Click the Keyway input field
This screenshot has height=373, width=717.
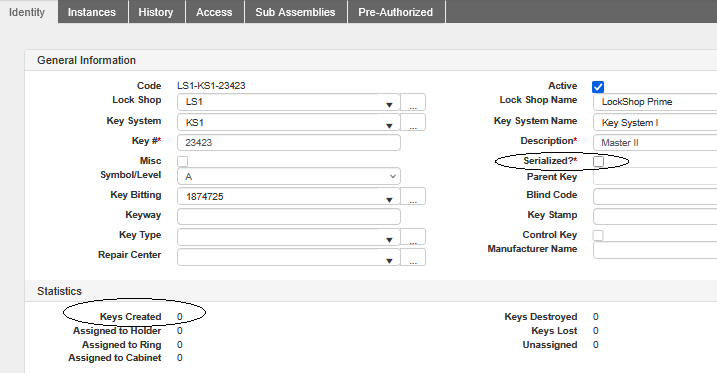pos(289,216)
